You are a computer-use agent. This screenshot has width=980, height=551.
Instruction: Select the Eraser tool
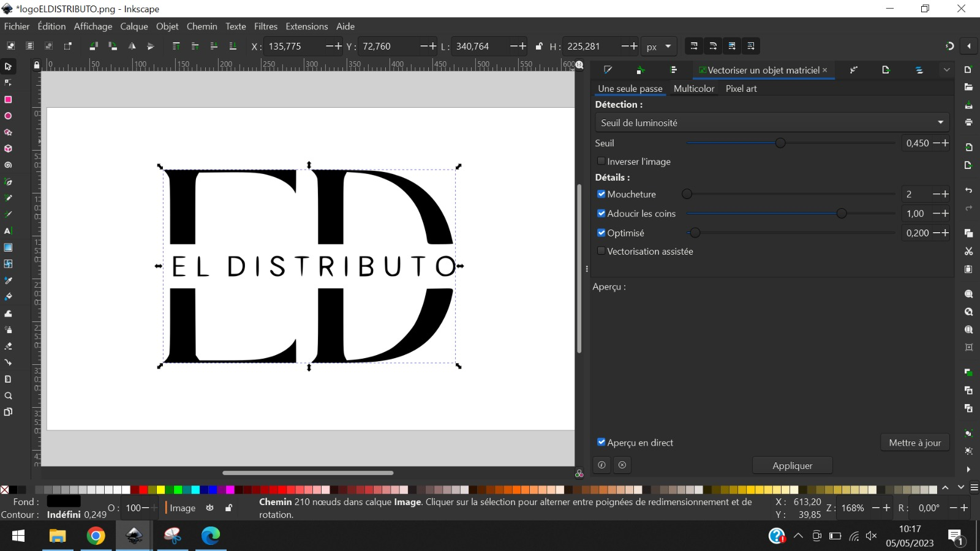[8, 347]
